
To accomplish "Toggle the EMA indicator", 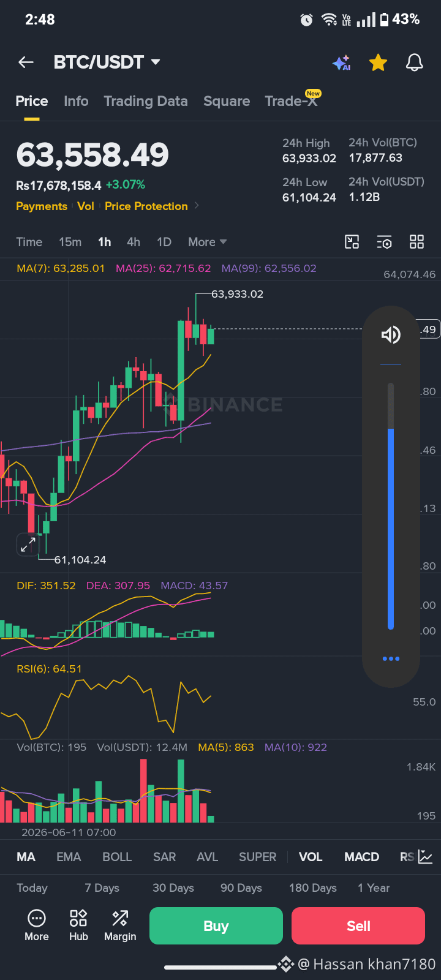I will click(x=69, y=857).
